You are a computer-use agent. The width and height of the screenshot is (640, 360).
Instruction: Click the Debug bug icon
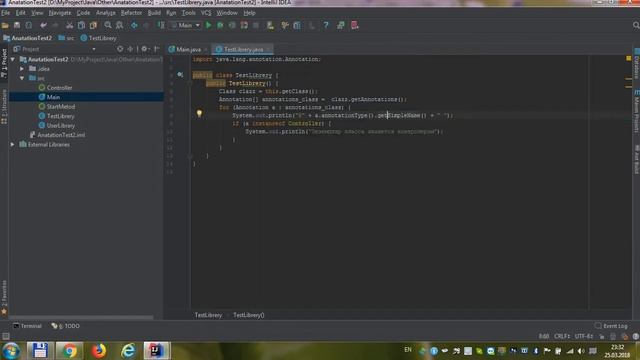[220, 25]
